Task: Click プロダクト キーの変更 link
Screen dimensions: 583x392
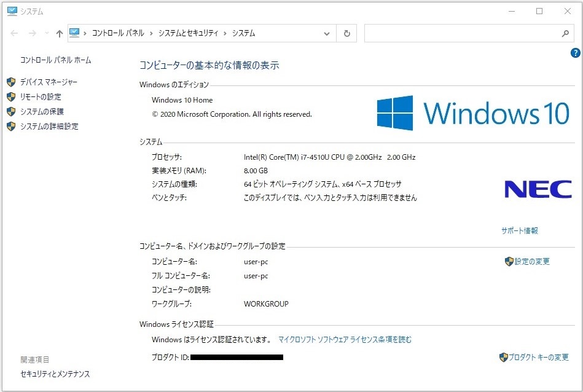Action: [538, 357]
